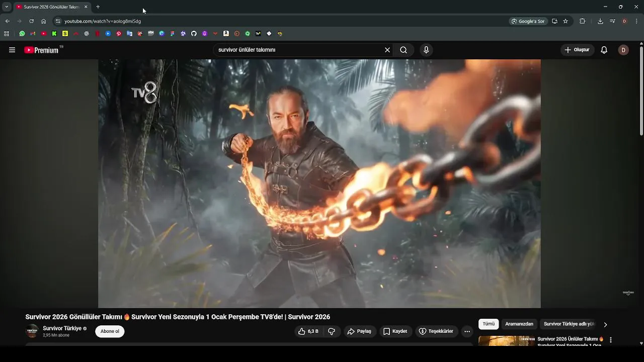Like the video with thumbs up
The height and width of the screenshot is (362, 644).
308,331
